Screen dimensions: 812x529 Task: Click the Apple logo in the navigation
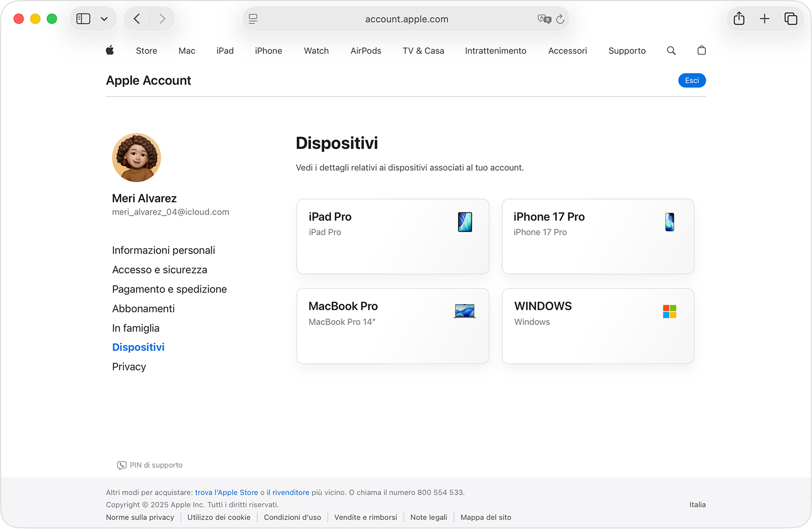pos(110,50)
